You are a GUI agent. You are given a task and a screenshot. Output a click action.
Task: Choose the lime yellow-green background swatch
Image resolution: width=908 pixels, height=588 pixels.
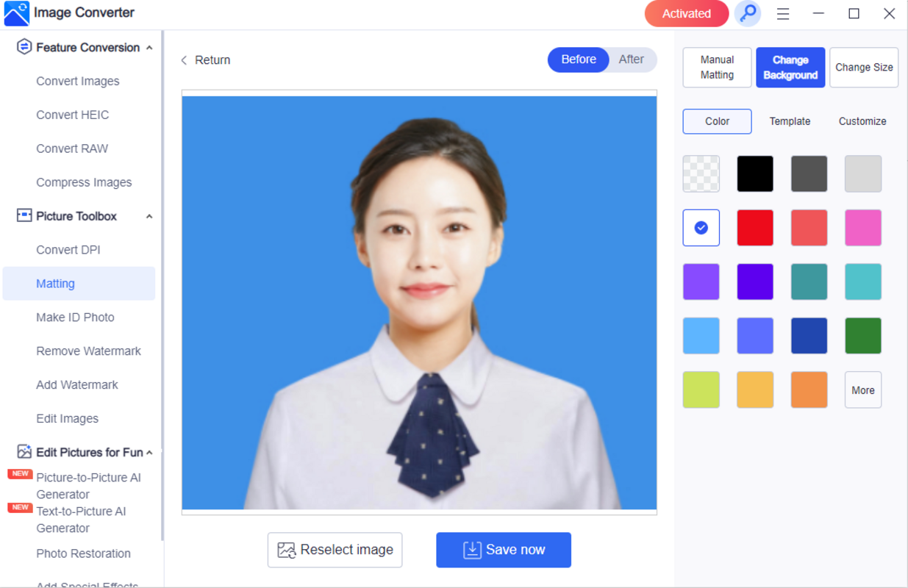pyautogui.click(x=701, y=390)
